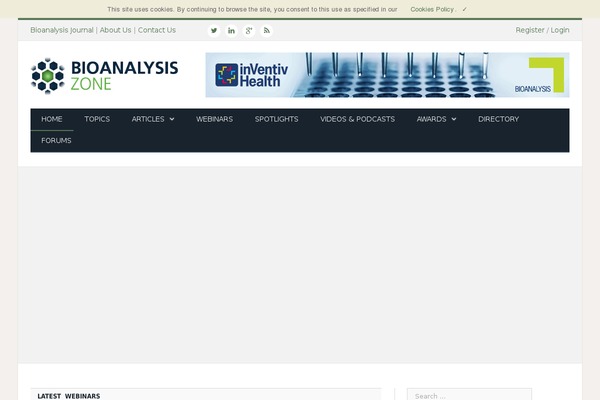Open the Directory menu item
600x400 pixels.
(499, 119)
